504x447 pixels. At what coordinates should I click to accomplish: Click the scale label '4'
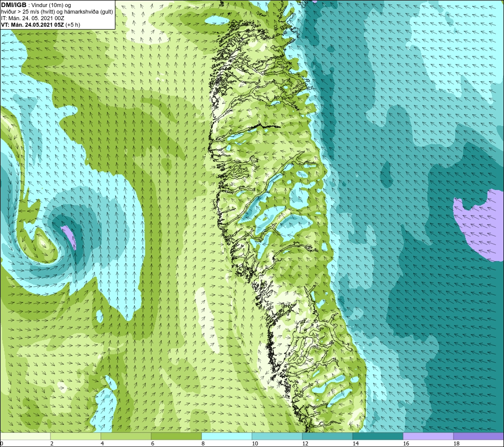pos(102,443)
